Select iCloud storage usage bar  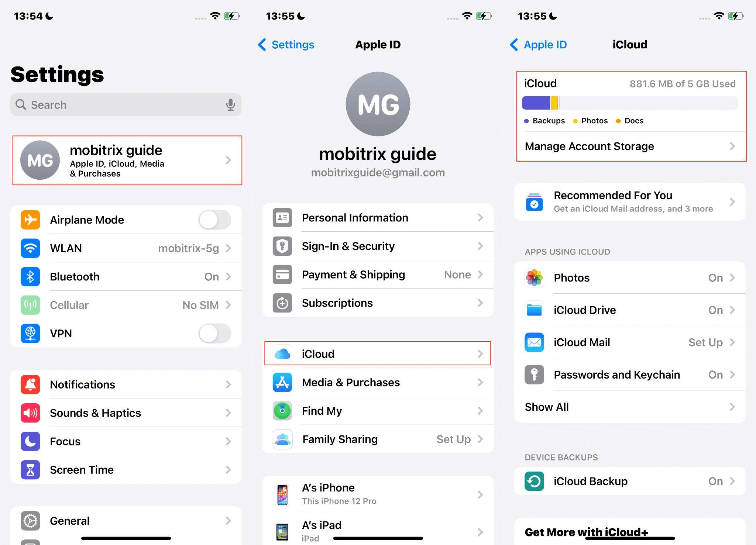[x=628, y=103]
